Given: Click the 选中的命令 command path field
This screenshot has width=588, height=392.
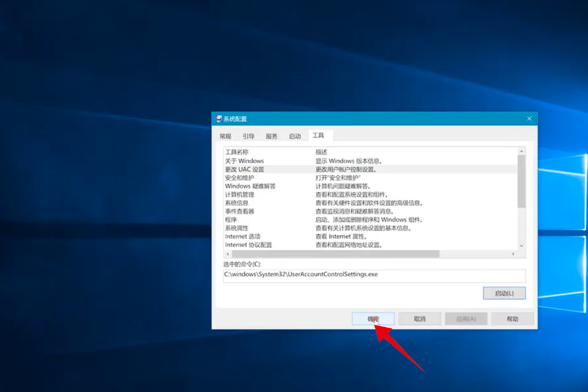Looking at the screenshot, I should tap(374, 276).
